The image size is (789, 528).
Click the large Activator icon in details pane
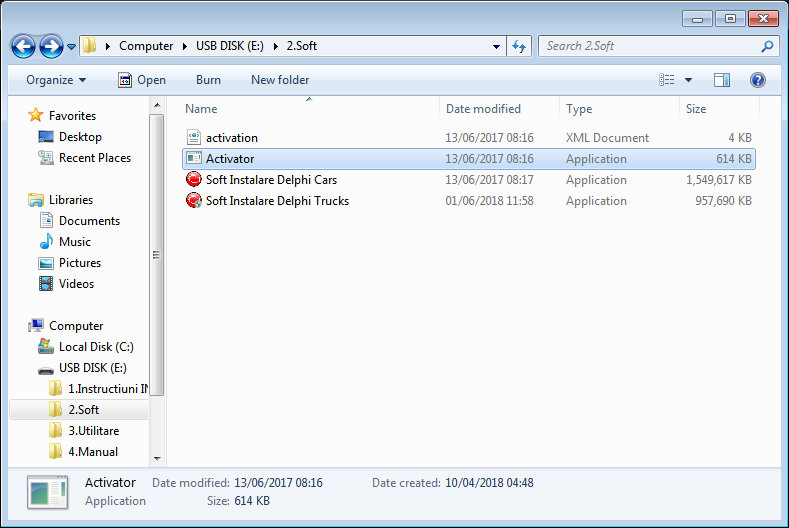tap(48, 492)
